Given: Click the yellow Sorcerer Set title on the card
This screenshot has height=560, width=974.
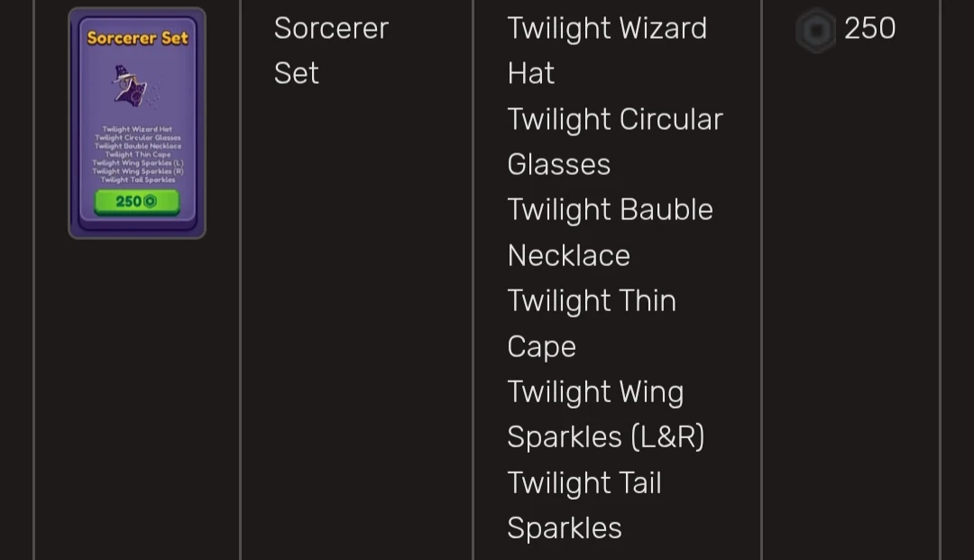Looking at the screenshot, I should 137,38.
